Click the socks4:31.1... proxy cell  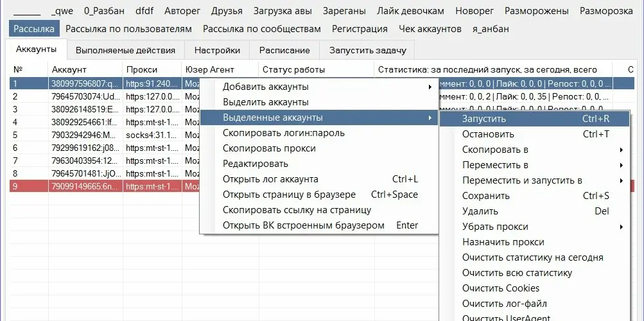[152, 135]
